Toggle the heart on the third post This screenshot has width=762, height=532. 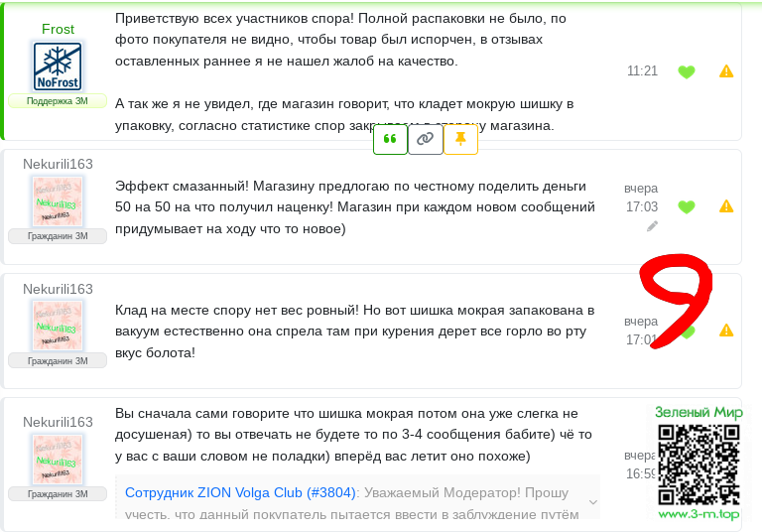(686, 332)
